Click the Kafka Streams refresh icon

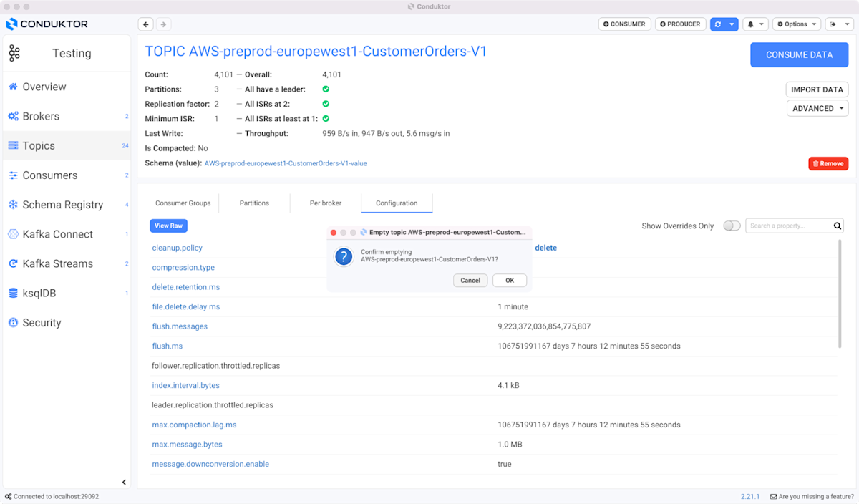[x=13, y=263]
